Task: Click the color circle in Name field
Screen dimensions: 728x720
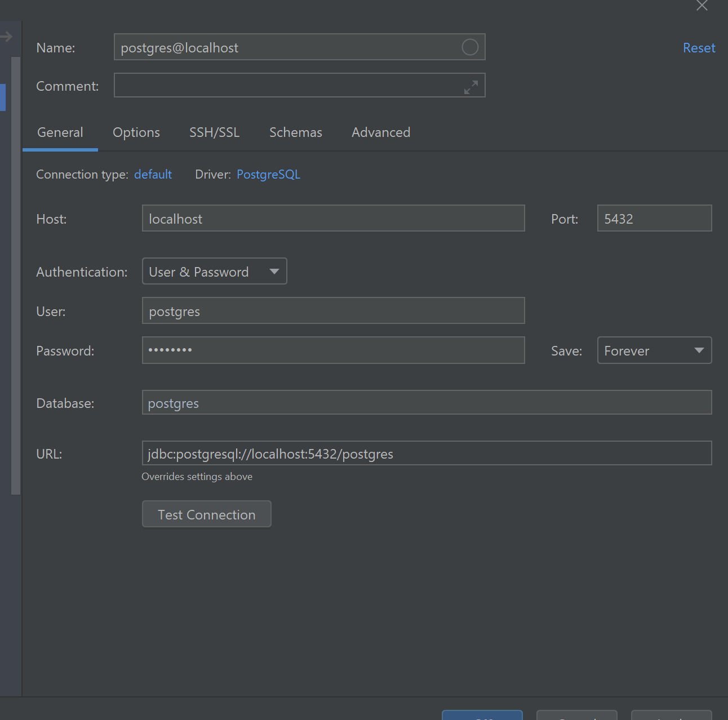Action: point(470,47)
